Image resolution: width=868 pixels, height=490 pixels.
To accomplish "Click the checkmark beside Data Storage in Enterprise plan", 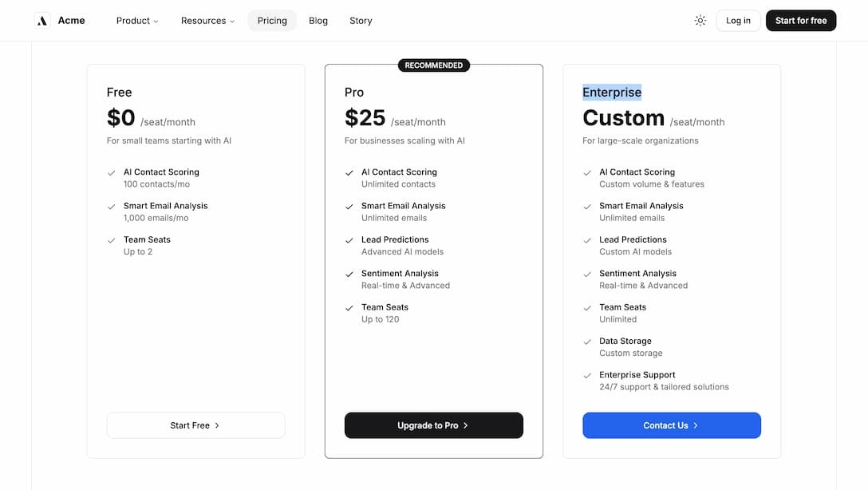I will [x=587, y=341].
